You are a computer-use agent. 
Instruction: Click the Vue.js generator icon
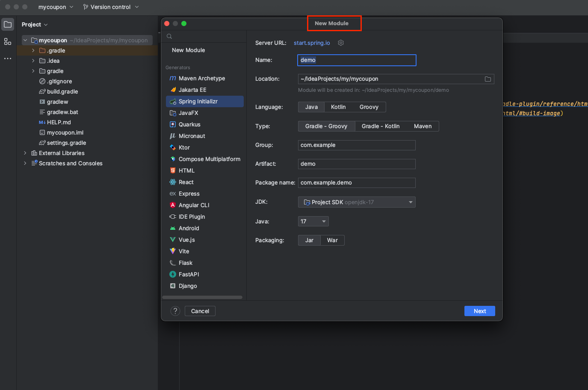click(173, 240)
